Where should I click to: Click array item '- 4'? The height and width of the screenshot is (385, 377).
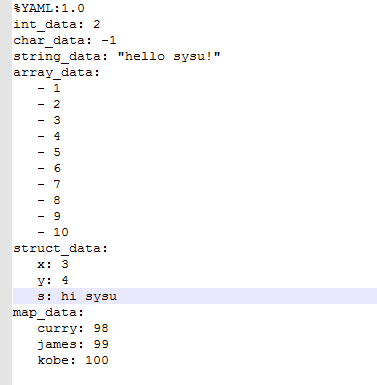pos(49,136)
